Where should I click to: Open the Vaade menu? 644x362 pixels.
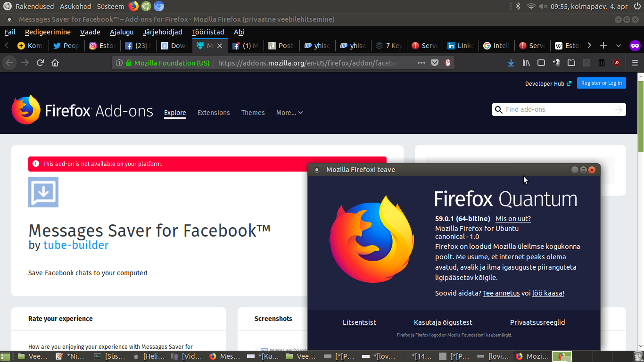point(90,32)
